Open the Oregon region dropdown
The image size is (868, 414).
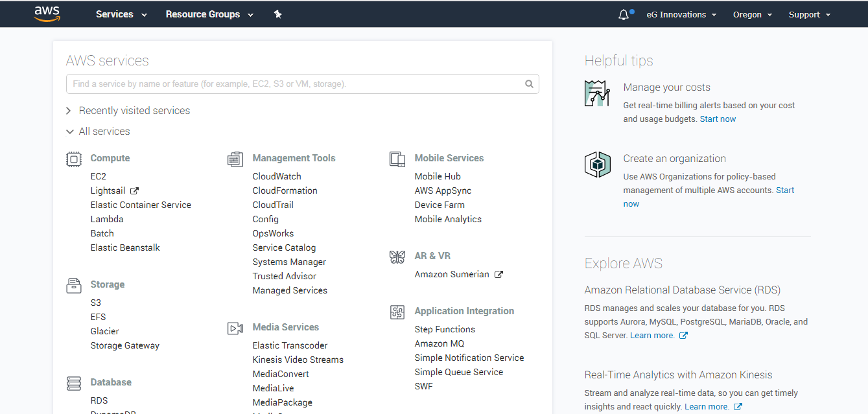753,14
